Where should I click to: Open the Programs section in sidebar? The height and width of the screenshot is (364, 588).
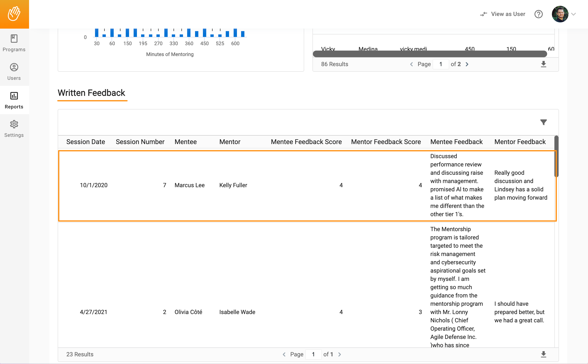pyautogui.click(x=14, y=43)
